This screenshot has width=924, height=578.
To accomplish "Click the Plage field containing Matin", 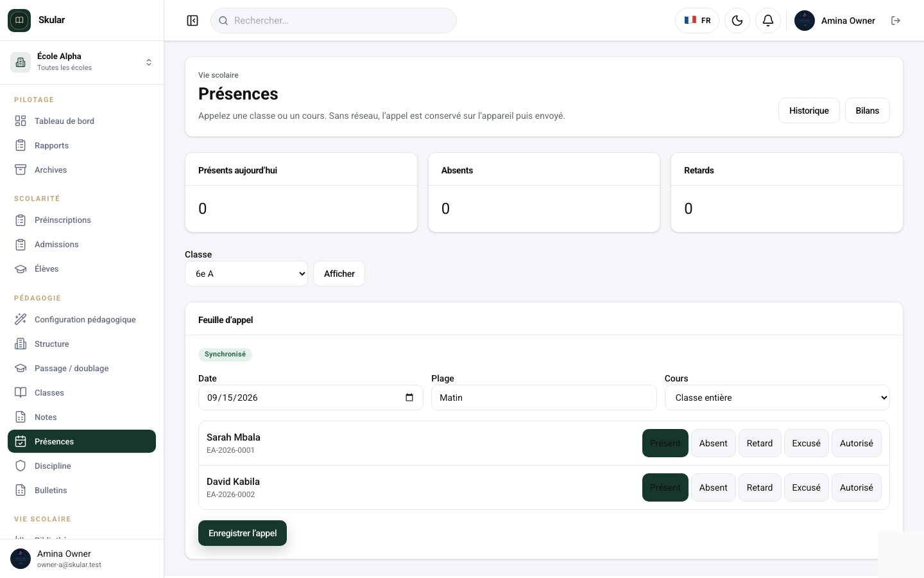I will click(x=544, y=398).
